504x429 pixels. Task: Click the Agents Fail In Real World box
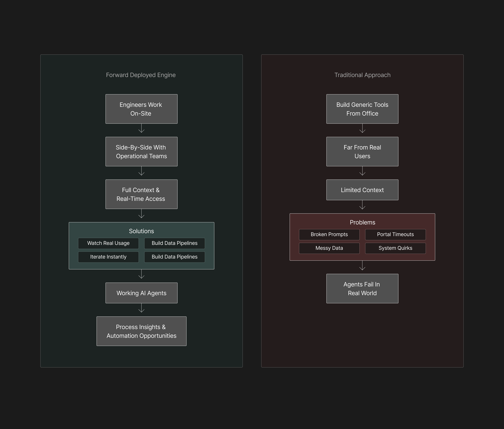pyautogui.click(x=362, y=289)
